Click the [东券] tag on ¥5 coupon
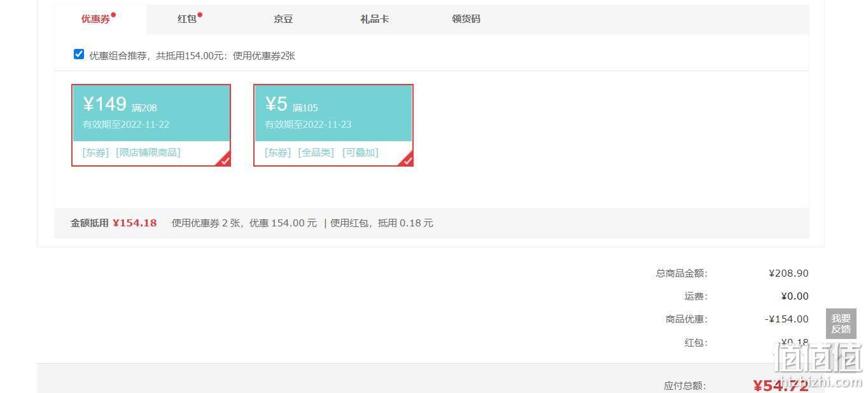868x393 pixels. [x=278, y=153]
